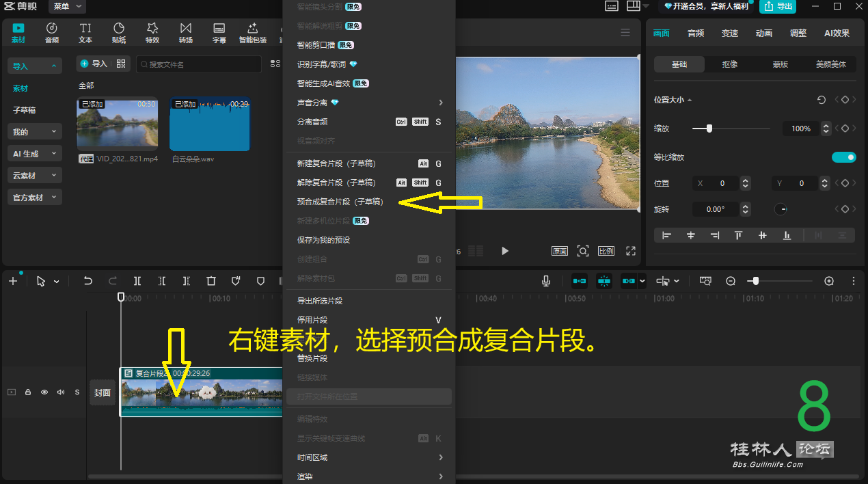Viewport: 868px width, 484px height.
Task: Expand the 官方素材 category
Action: coord(34,198)
